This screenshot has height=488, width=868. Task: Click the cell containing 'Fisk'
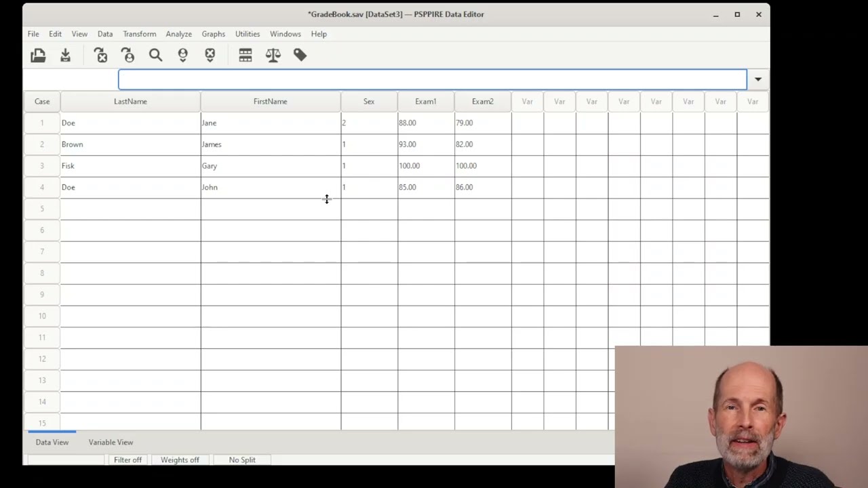pyautogui.click(x=130, y=166)
